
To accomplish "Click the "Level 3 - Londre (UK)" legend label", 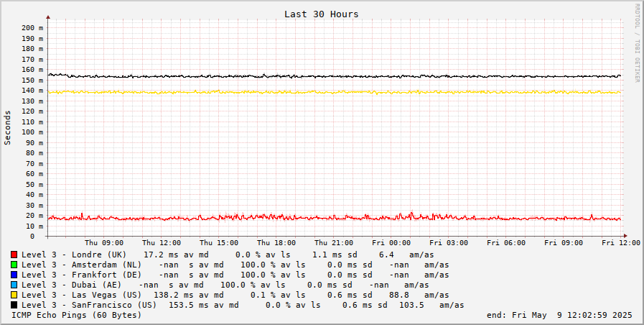I will point(74,255).
